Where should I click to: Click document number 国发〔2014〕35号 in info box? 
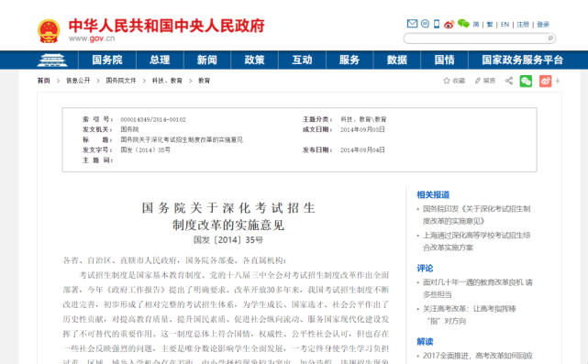click(x=146, y=150)
